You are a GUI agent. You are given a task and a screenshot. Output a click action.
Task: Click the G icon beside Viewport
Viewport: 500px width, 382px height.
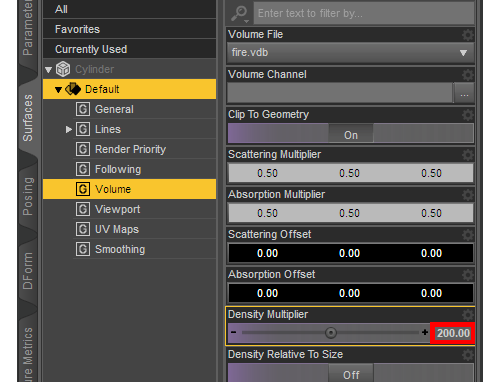(x=83, y=209)
